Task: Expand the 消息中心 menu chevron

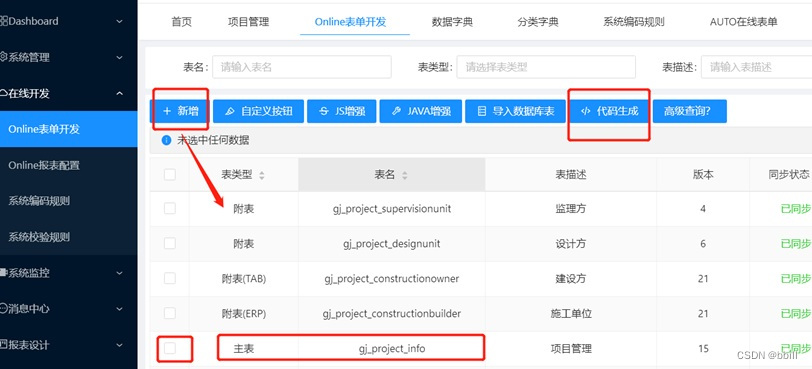Action: pos(120,309)
